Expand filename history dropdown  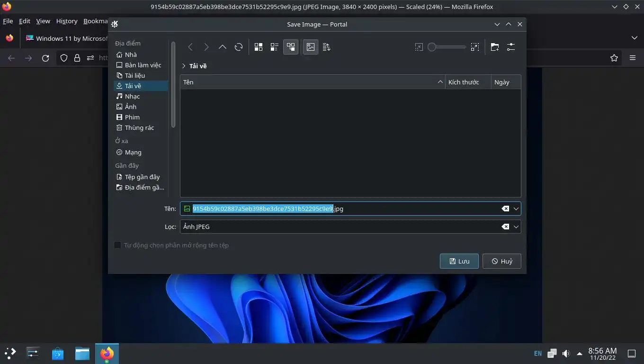(x=516, y=209)
